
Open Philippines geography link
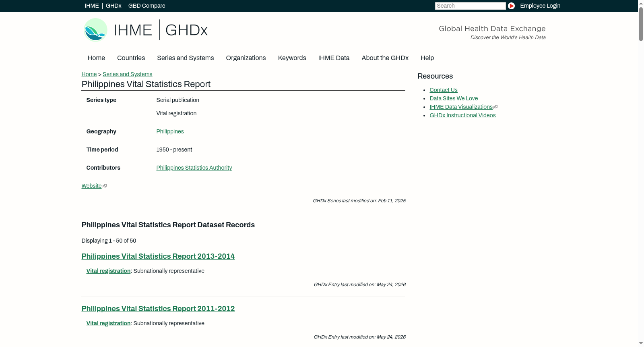click(x=170, y=131)
